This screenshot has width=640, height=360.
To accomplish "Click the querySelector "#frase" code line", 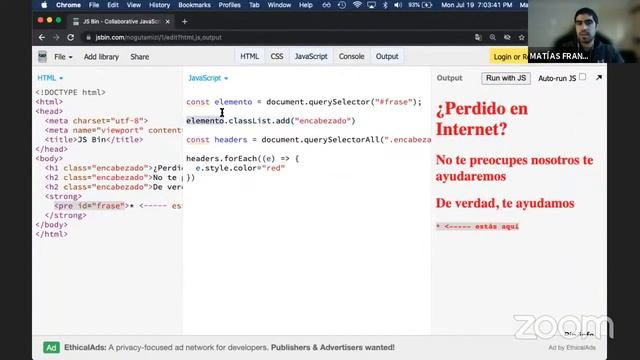I will pyautogui.click(x=304, y=102).
